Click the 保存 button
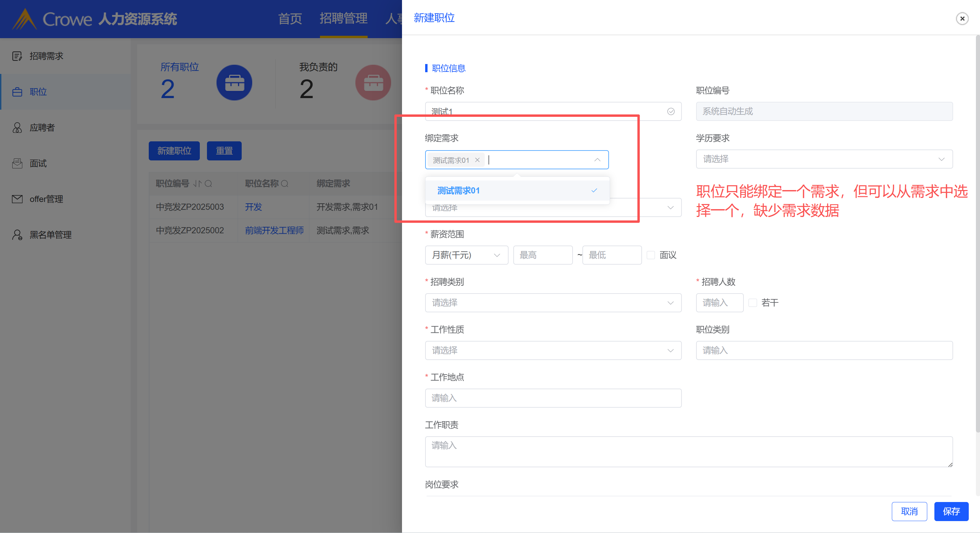The width and height of the screenshot is (980, 533). pyautogui.click(x=951, y=511)
